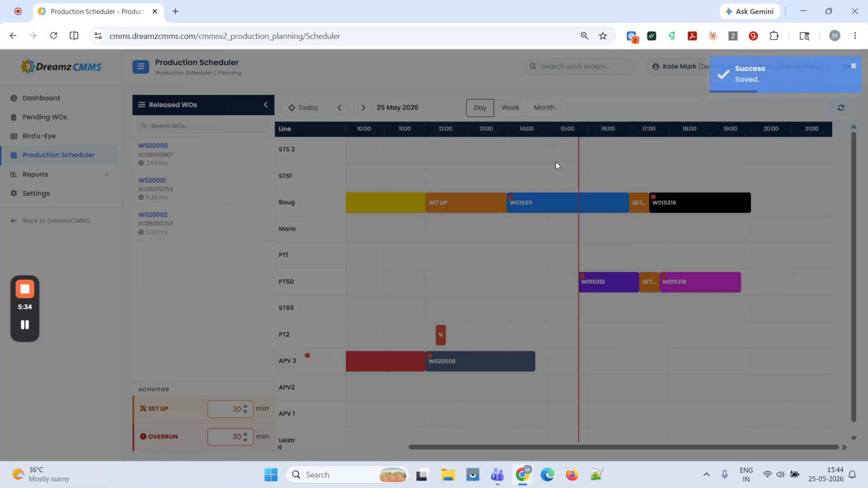
Task: Open Adobe Acrobat extension
Action: [x=692, y=36]
